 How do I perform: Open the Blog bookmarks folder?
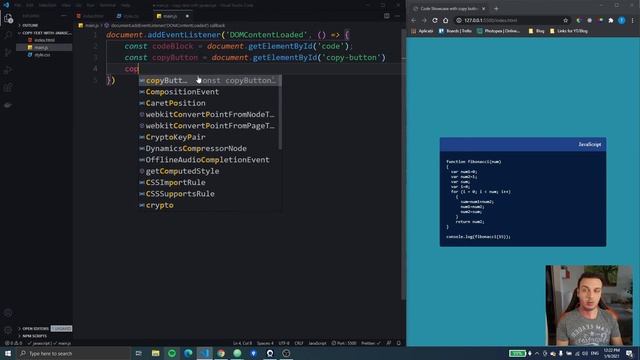pyautogui.click(x=536, y=31)
